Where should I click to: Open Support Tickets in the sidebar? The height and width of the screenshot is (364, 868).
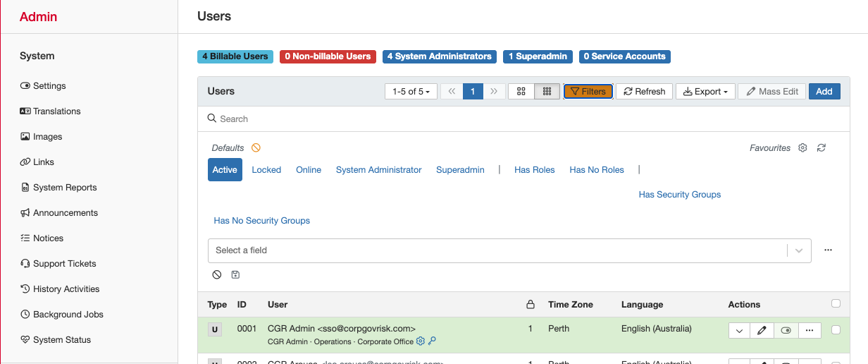tap(58, 264)
